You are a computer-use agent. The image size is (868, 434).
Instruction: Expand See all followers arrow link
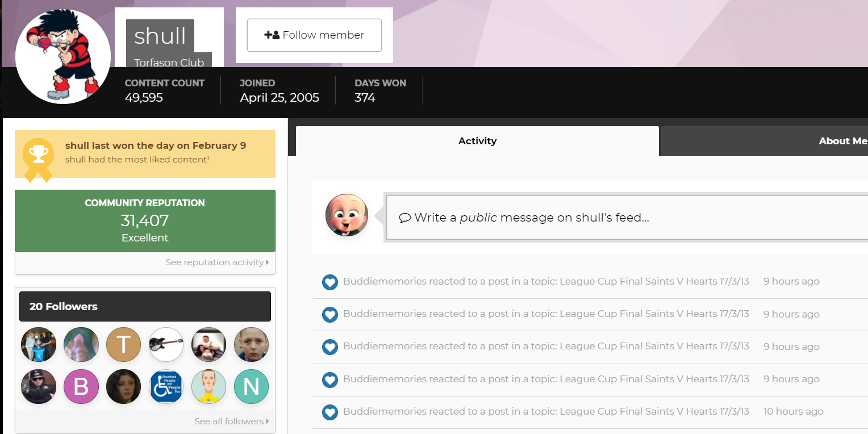tap(232, 422)
